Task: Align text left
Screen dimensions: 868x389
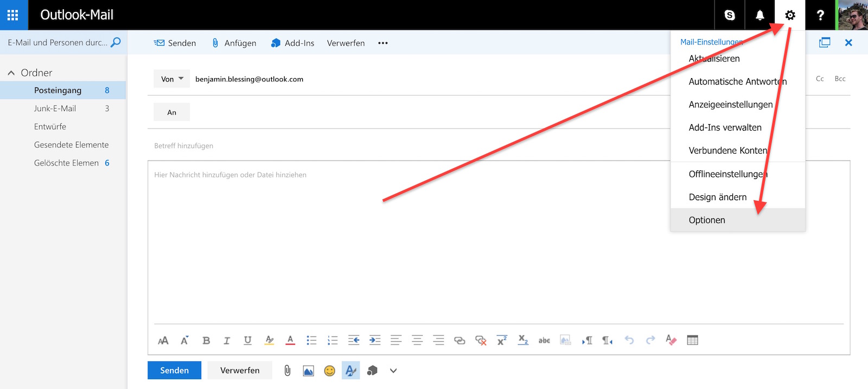Action: [396, 341]
